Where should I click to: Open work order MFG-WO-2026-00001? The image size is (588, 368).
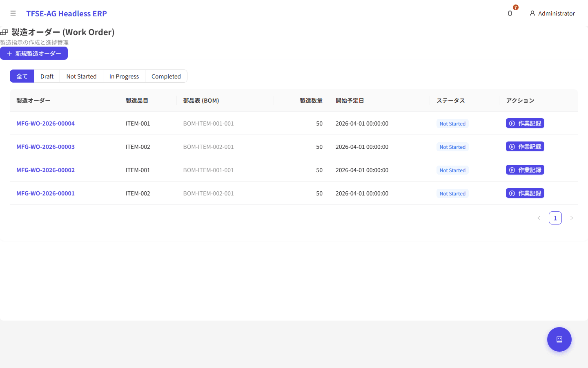(45, 193)
